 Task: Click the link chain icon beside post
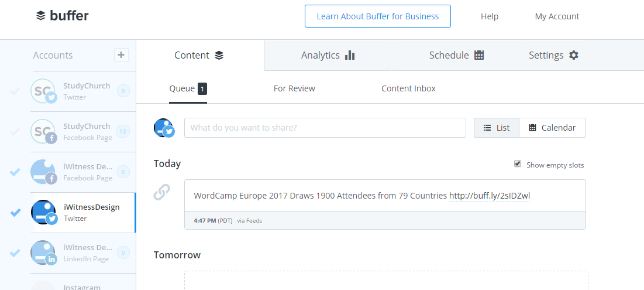click(162, 192)
